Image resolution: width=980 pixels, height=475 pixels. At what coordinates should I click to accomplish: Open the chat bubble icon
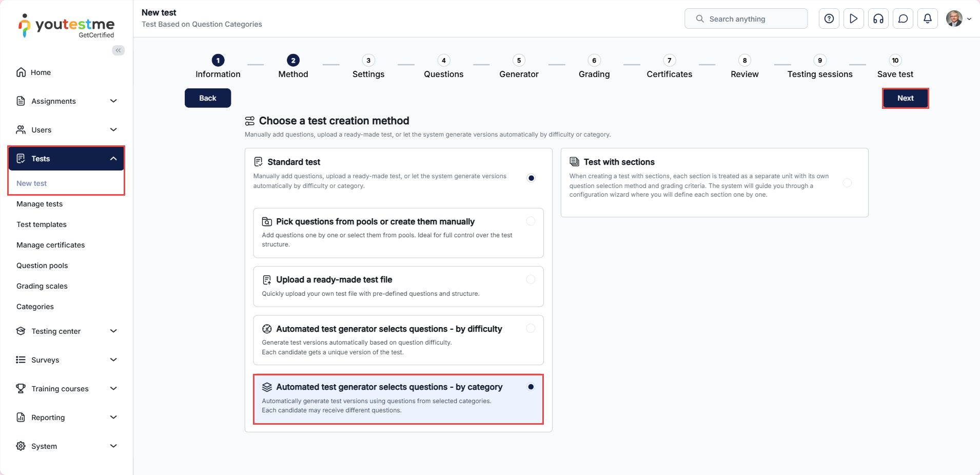(903, 19)
